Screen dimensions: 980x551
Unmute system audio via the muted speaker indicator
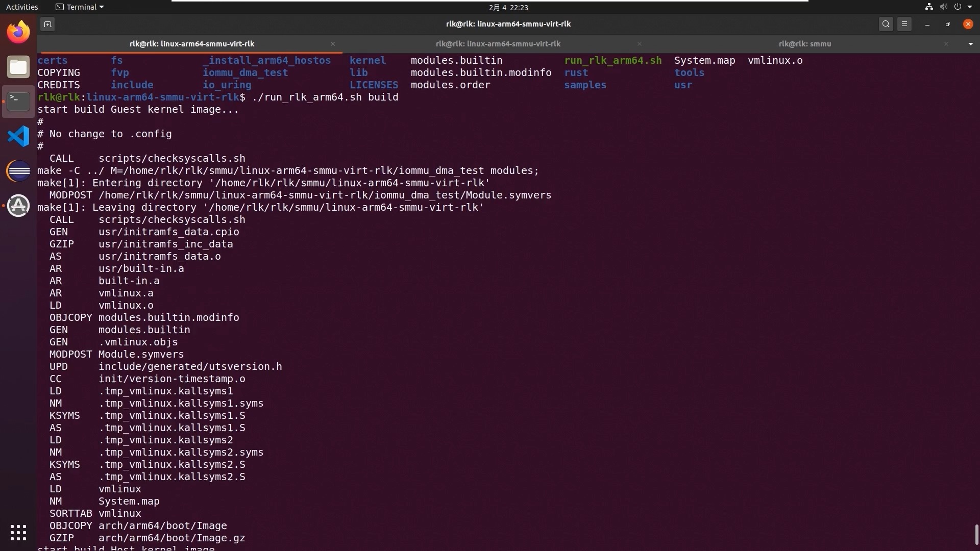[943, 7]
